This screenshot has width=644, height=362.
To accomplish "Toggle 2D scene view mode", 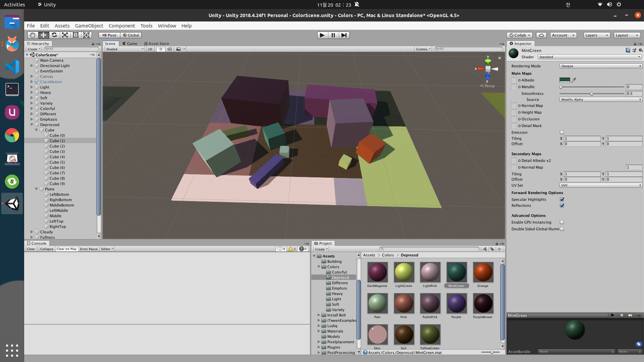I will (150, 49).
